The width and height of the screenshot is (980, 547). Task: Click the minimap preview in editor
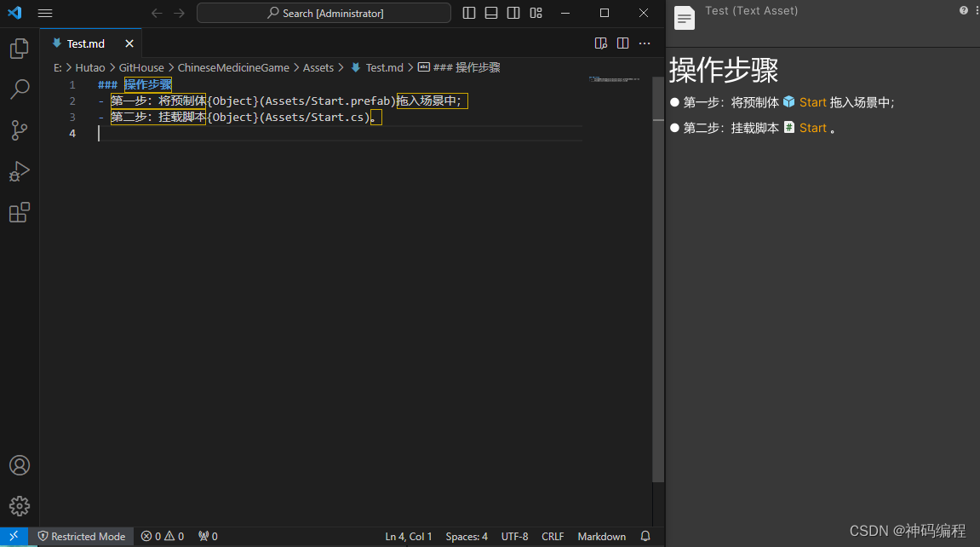coord(615,79)
